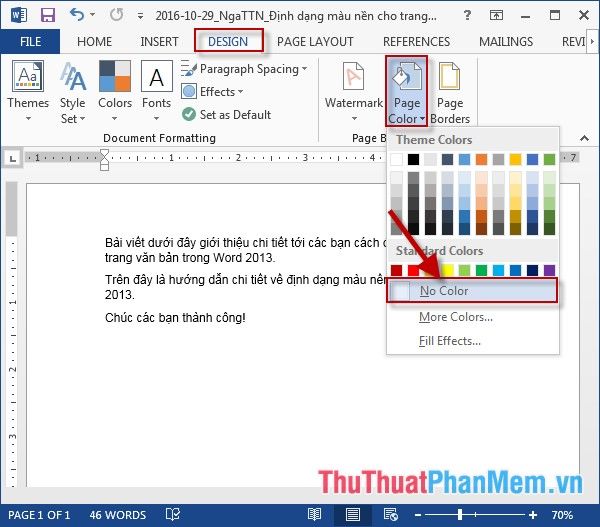Image resolution: width=600 pixels, height=527 pixels.
Task: Click PAGE 1 OF 1 status indicator
Action: tap(39, 515)
